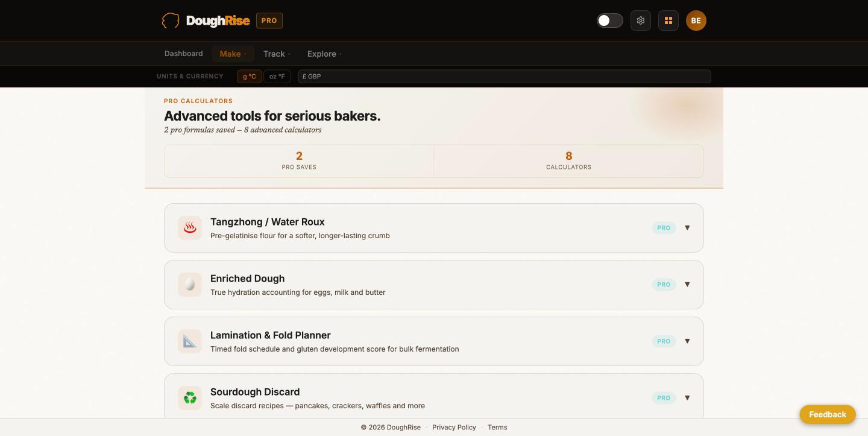
Task: Expand the Enriched Dough calculator arrow
Action: [687, 285]
